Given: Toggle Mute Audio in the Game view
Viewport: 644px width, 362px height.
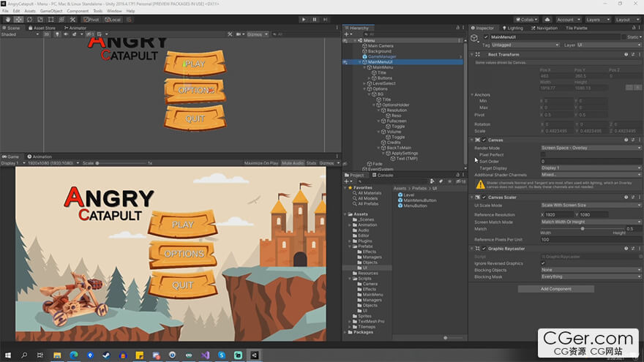Looking at the screenshot, I should [x=292, y=163].
